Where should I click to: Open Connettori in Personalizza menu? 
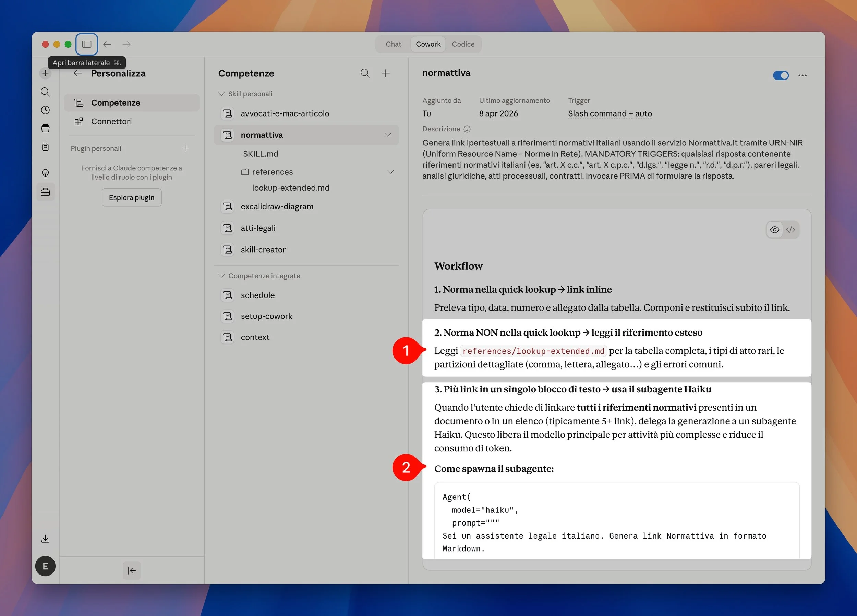tap(111, 121)
